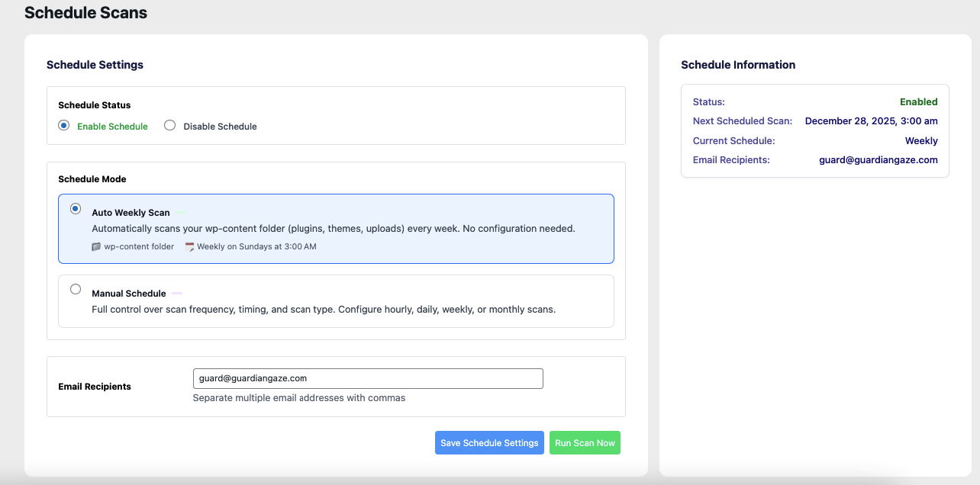Click the calendar icon beside Weekly on Sundays
The image size is (980, 485).
[x=189, y=247]
